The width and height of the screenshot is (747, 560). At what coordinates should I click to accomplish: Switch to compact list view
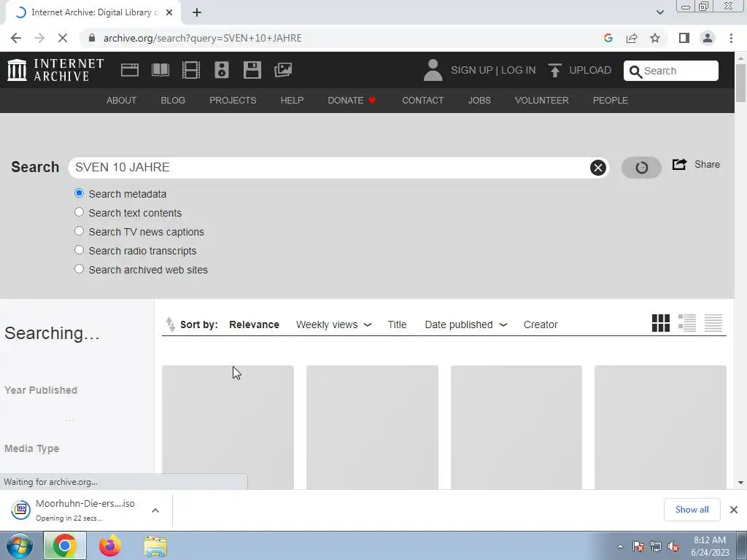click(713, 323)
